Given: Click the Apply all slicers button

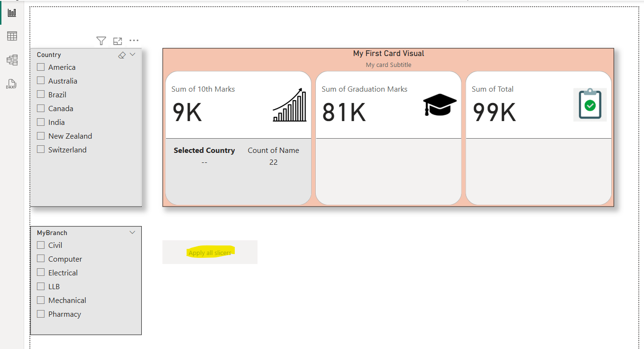Looking at the screenshot, I should click(210, 252).
